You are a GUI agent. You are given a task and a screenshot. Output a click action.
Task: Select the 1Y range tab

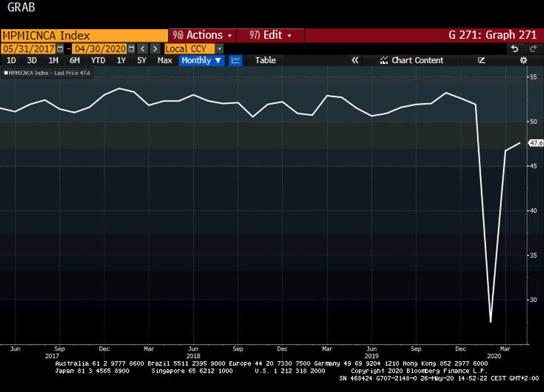pyautogui.click(x=121, y=60)
